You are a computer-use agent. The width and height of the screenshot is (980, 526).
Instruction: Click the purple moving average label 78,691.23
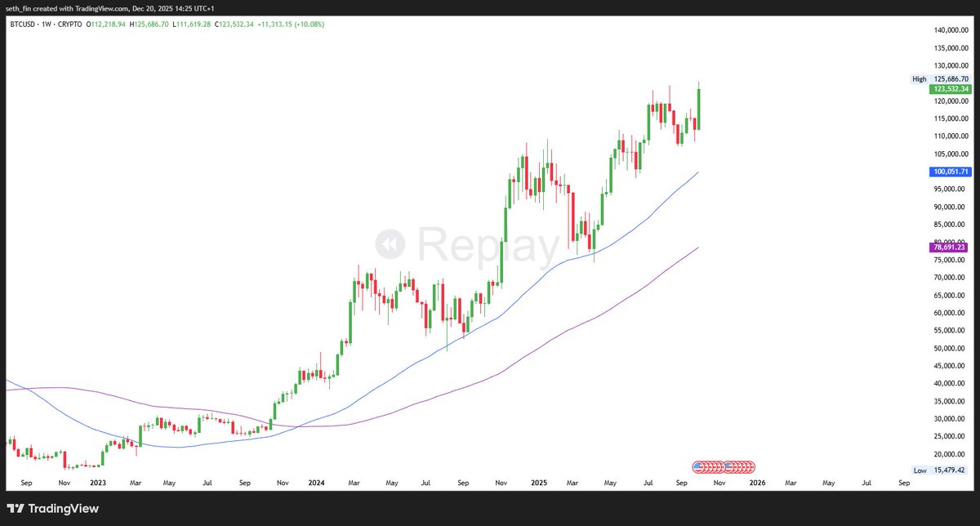(x=947, y=247)
